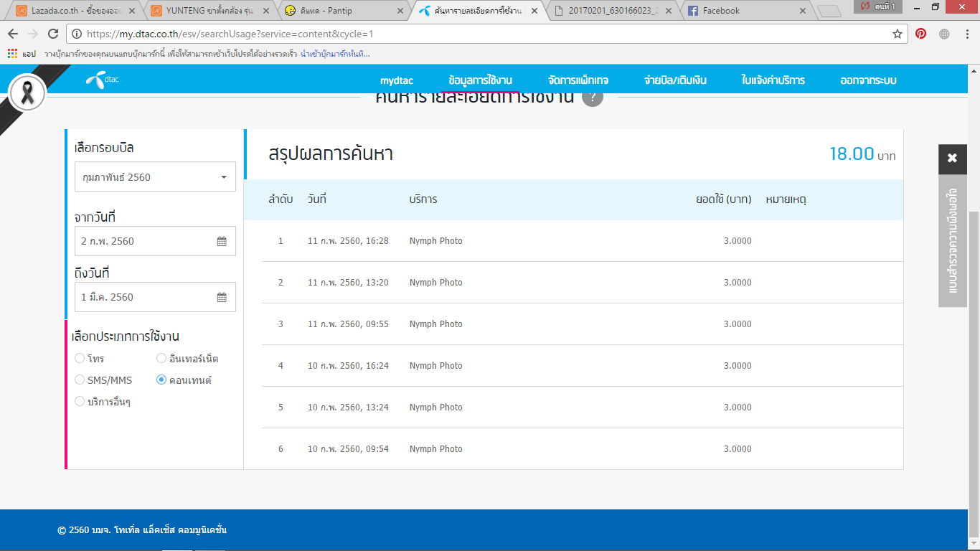View site information icon in address bar
This screenshot has width=980, height=551.
point(77,34)
